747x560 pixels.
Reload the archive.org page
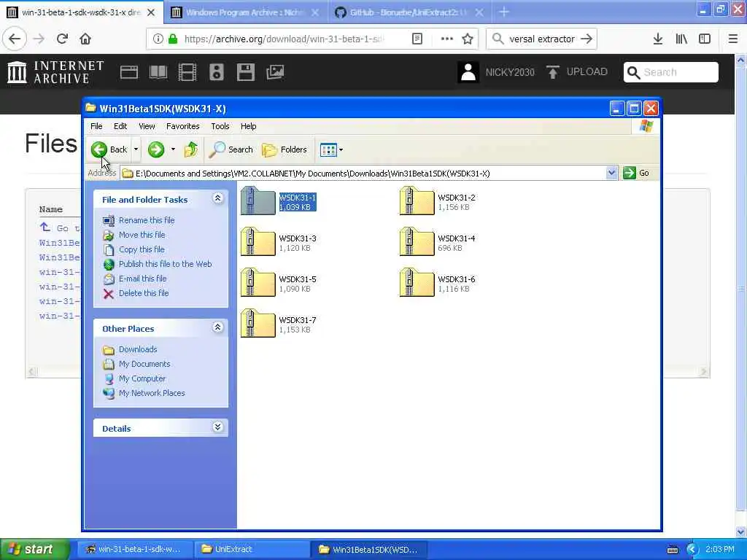(x=63, y=39)
